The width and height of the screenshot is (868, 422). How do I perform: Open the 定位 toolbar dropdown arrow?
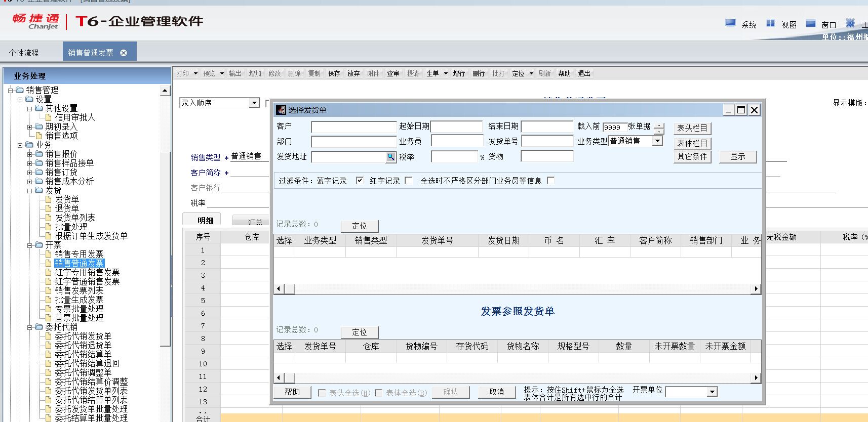pos(531,73)
